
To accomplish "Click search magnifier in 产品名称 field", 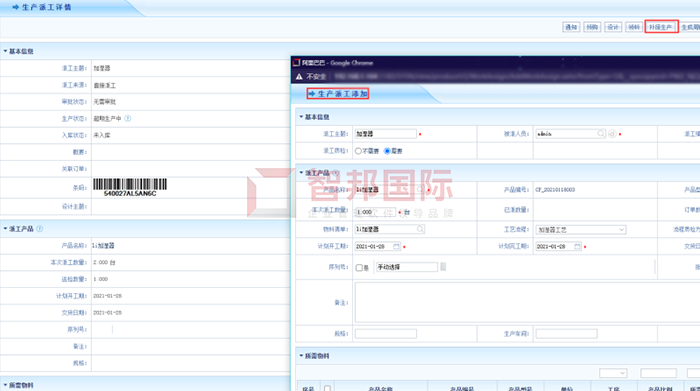I will 421,190.
